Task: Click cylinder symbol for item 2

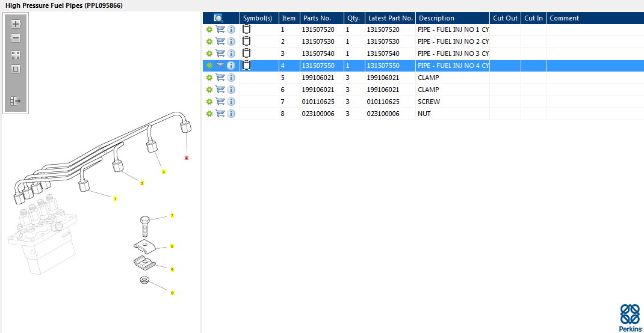Action: point(246,41)
